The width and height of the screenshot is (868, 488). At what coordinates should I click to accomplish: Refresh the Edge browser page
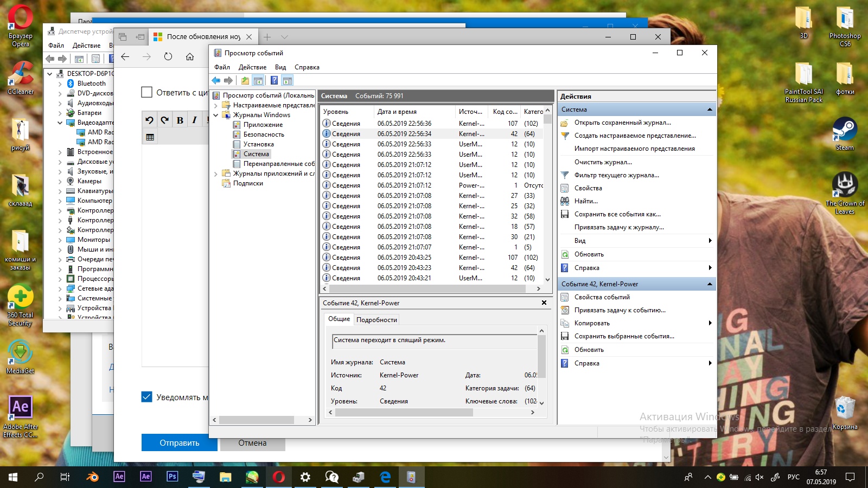(168, 57)
